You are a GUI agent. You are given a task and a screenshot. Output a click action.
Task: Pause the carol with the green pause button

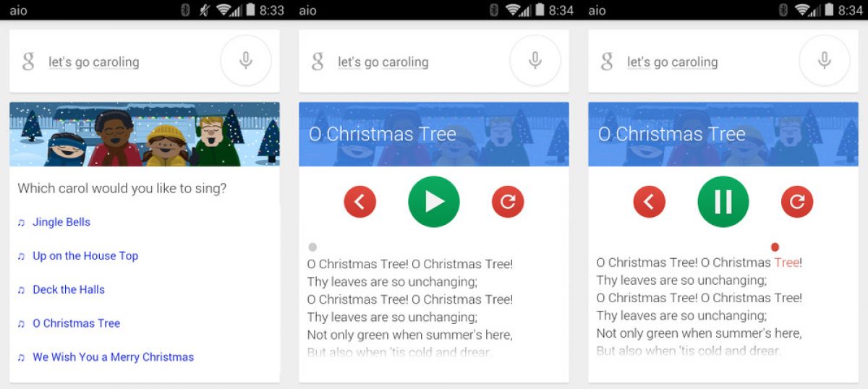click(723, 202)
